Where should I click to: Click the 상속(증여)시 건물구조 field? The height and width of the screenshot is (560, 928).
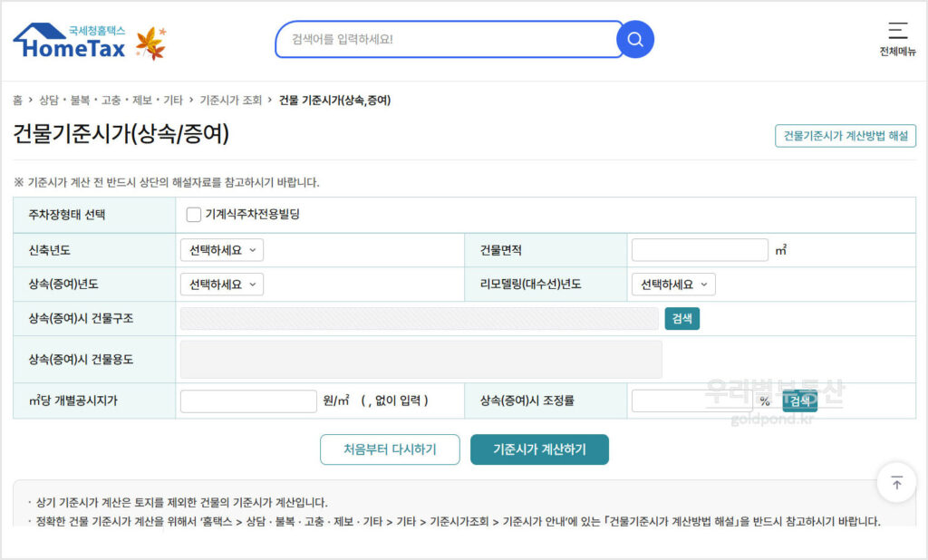(x=419, y=318)
